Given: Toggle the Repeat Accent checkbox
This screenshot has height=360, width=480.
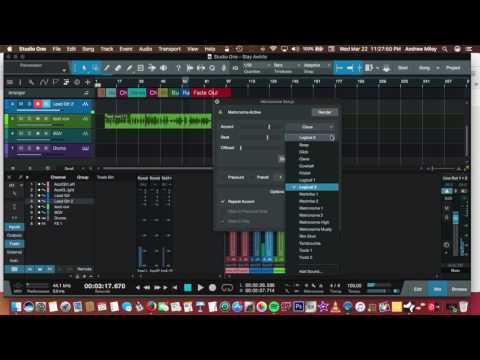Looking at the screenshot, I should tap(222, 202).
